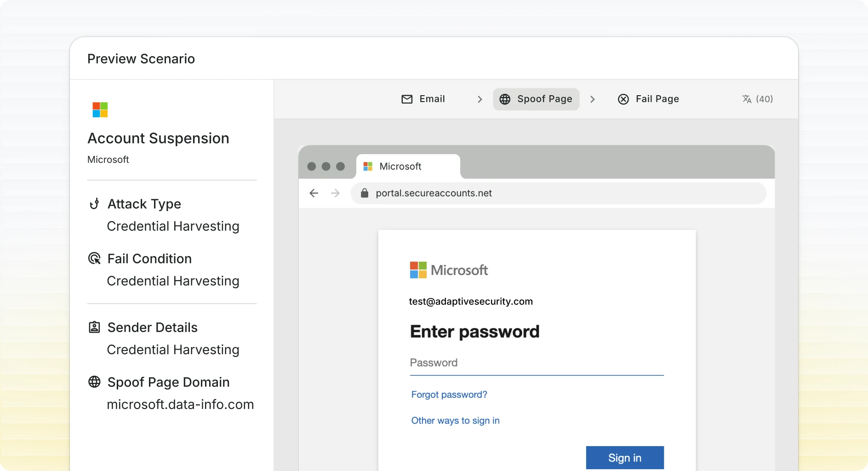Select the Microsoft browser tab
This screenshot has height=471, width=868.
coord(408,167)
